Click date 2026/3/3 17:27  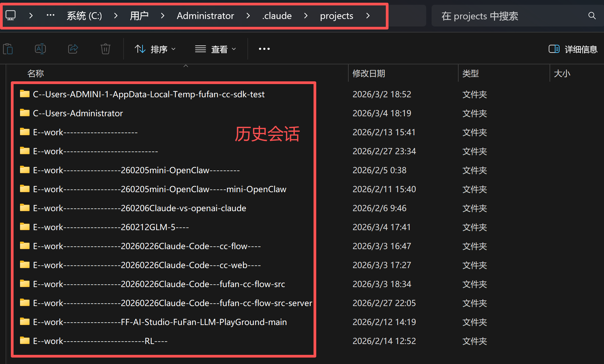point(382,265)
